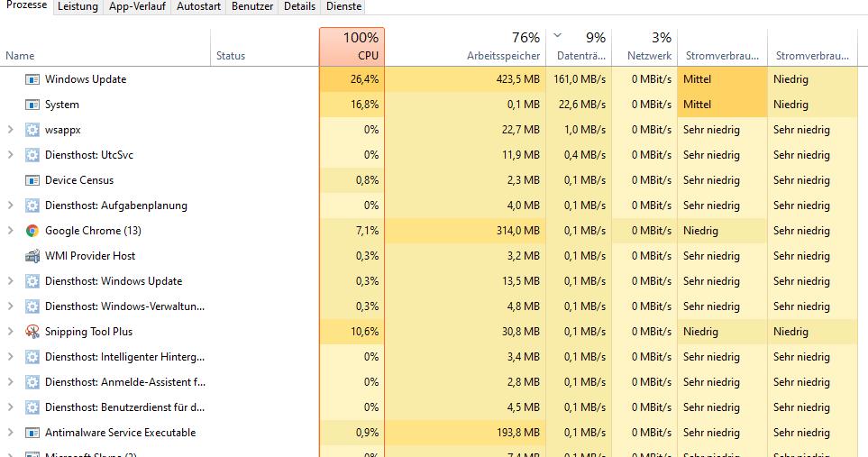The width and height of the screenshot is (868, 457).
Task: Click the Google Chrome icon
Action: click(32, 231)
